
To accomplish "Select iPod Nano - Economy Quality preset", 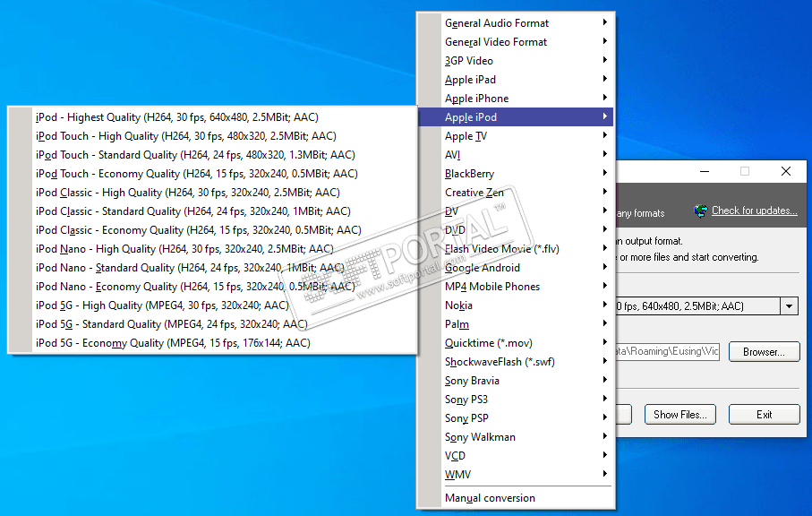I will point(212,287).
